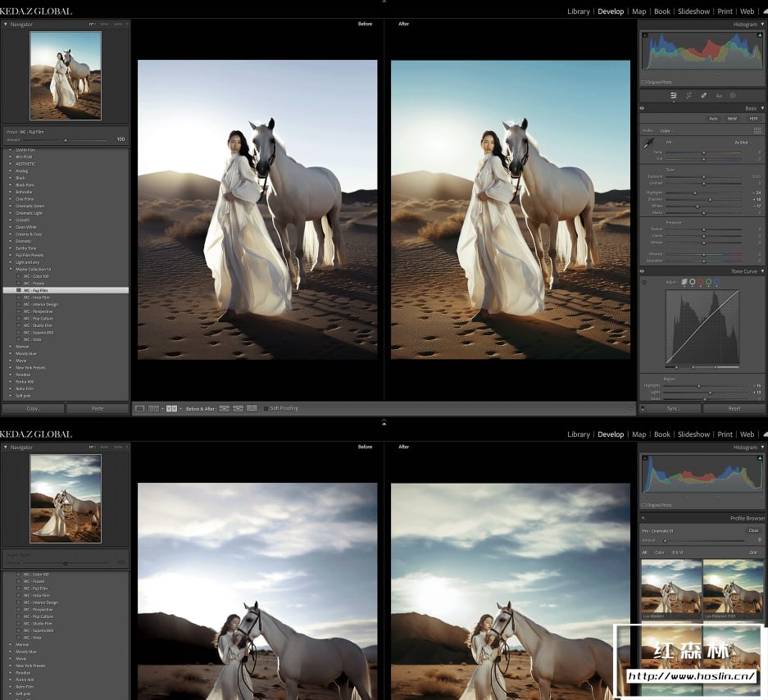Expand the Cinematic Green preset folder
Viewport: 768px width, 700px height.
pos(11,206)
